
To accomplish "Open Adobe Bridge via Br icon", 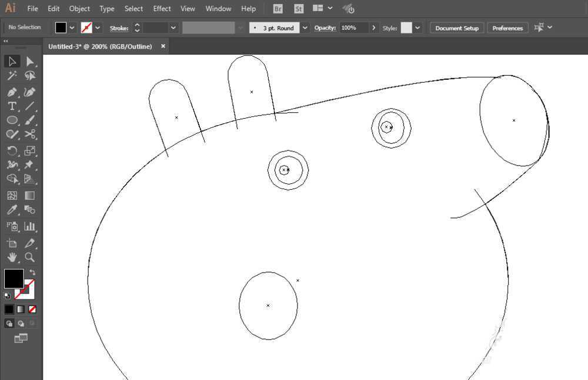I will tap(278, 9).
